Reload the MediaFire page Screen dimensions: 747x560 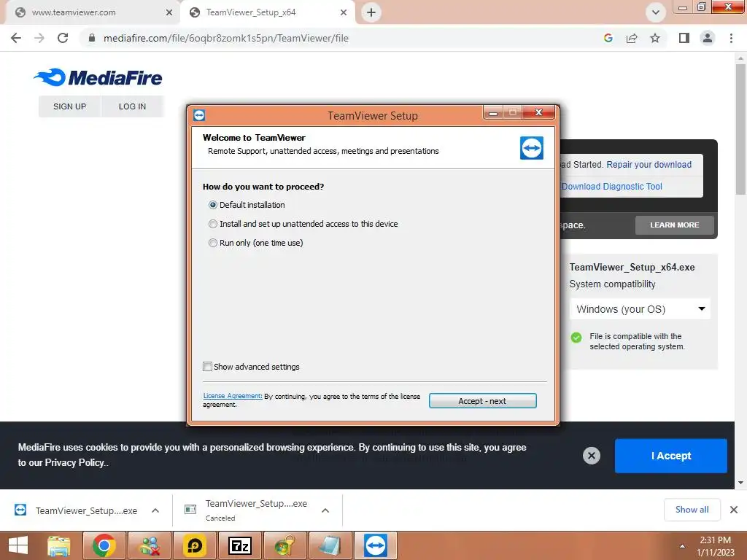point(63,38)
